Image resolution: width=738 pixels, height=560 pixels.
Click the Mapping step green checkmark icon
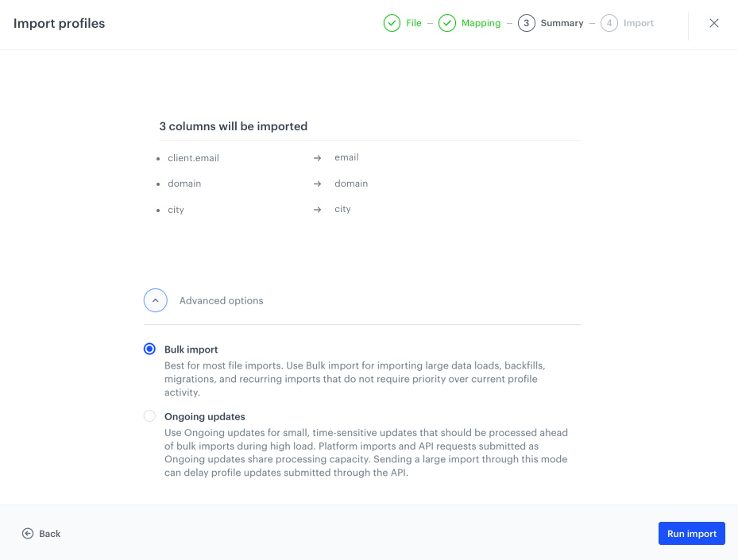pyautogui.click(x=447, y=23)
